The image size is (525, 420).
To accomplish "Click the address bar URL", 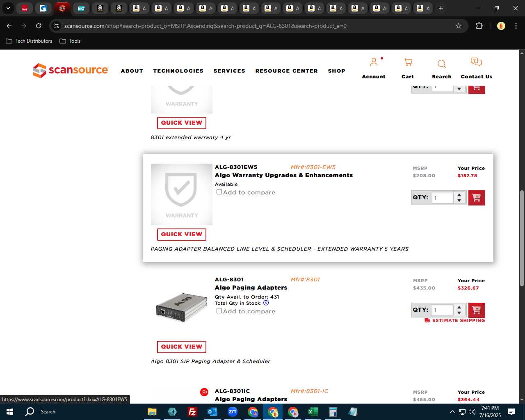I will (205, 26).
